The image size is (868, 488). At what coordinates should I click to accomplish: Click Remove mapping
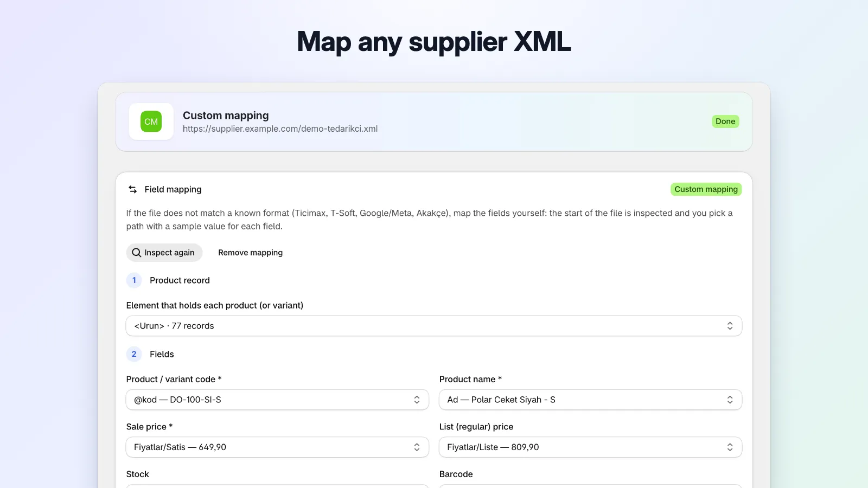pyautogui.click(x=250, y=253)
